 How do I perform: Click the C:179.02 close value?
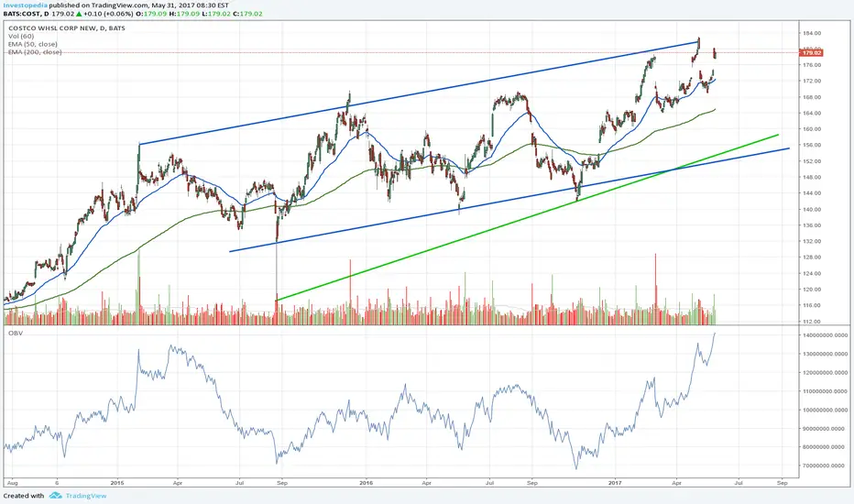pos(247,13)
